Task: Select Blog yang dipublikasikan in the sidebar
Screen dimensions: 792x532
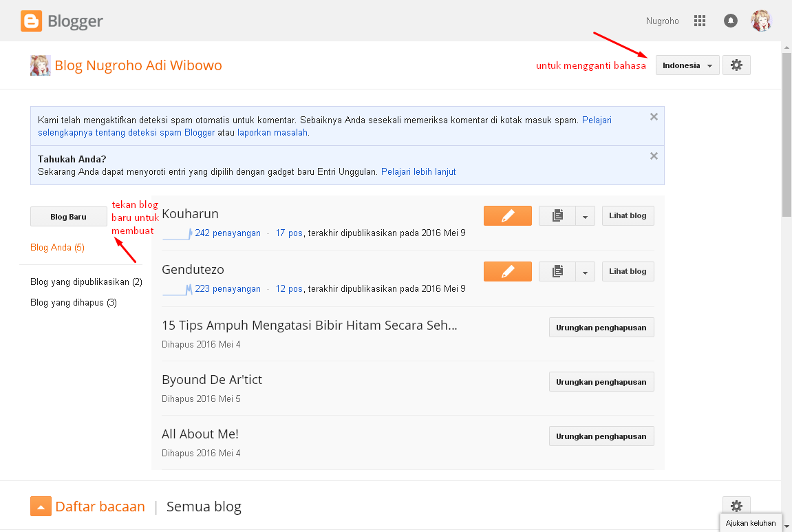Action: coord(85,282)
